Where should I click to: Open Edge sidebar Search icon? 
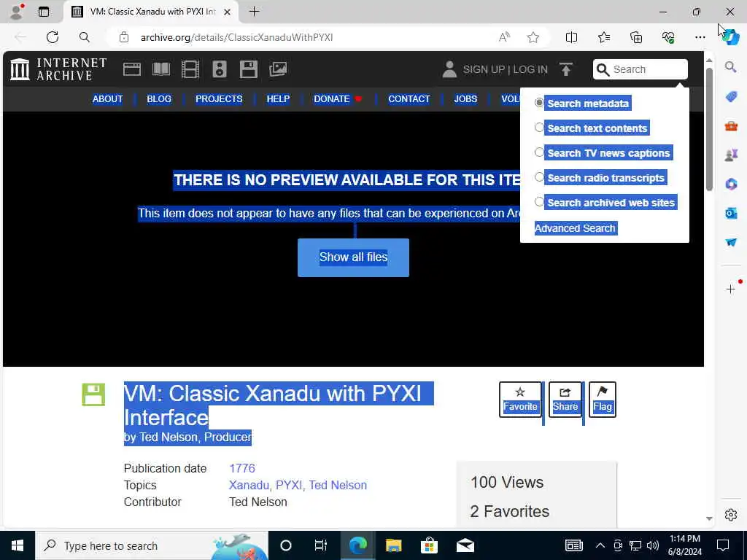tap(731, 67)
